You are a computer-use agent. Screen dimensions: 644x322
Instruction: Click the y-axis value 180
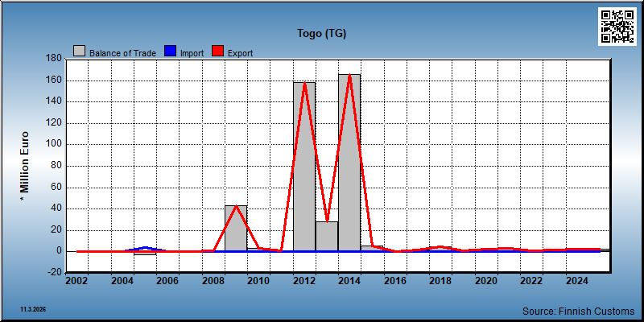54,59
